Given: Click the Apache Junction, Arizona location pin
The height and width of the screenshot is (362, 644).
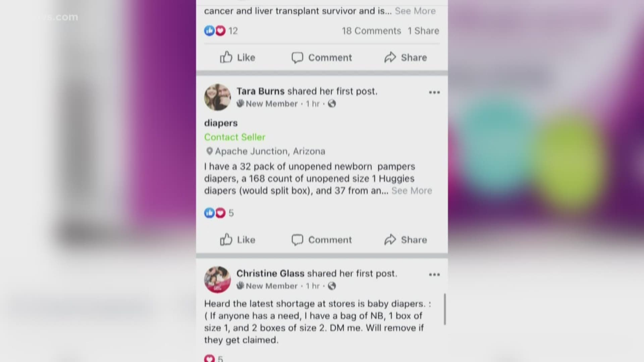Looking at the screenshot, I should click(x=209, y=151).
